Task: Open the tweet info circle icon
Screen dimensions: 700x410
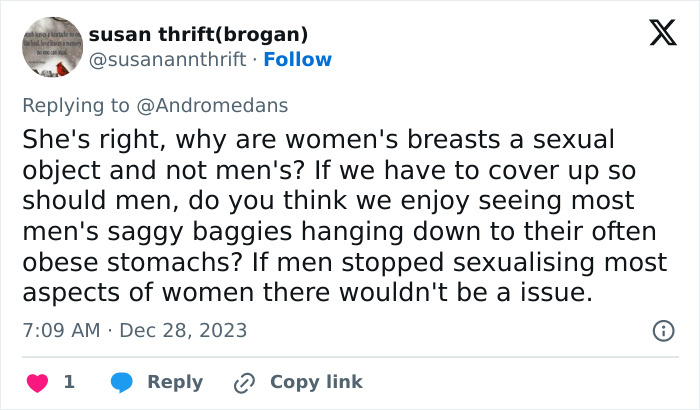Action: pyautogui.click(x=662, y=330)
